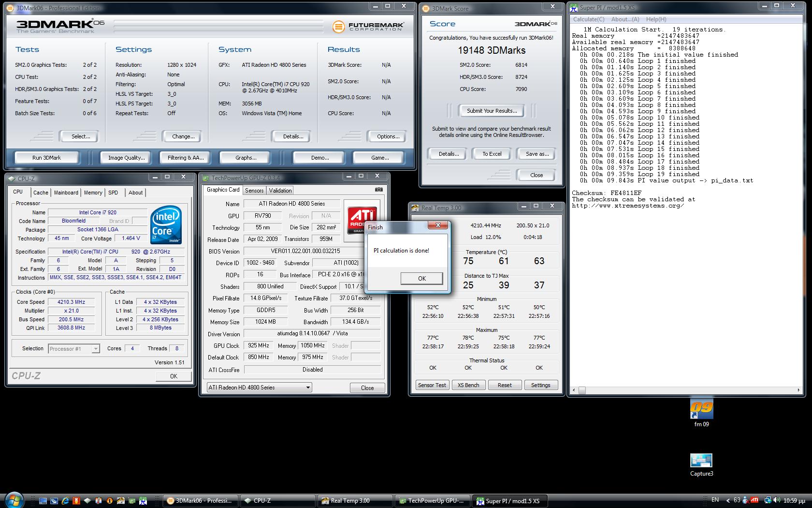This screenshot has height=508, width=812.
Task: Click the volume speaker tray icon
Action: (x=777, y=500)
